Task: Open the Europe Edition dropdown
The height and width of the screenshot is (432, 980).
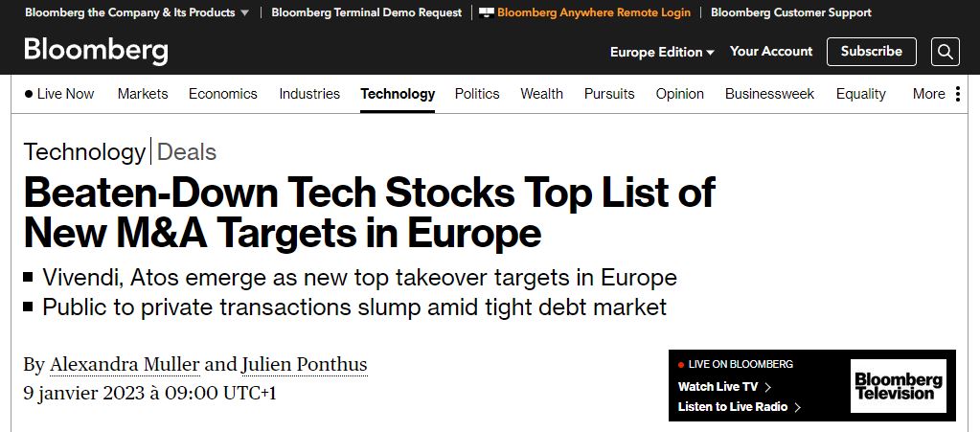Action: (662, 52)
